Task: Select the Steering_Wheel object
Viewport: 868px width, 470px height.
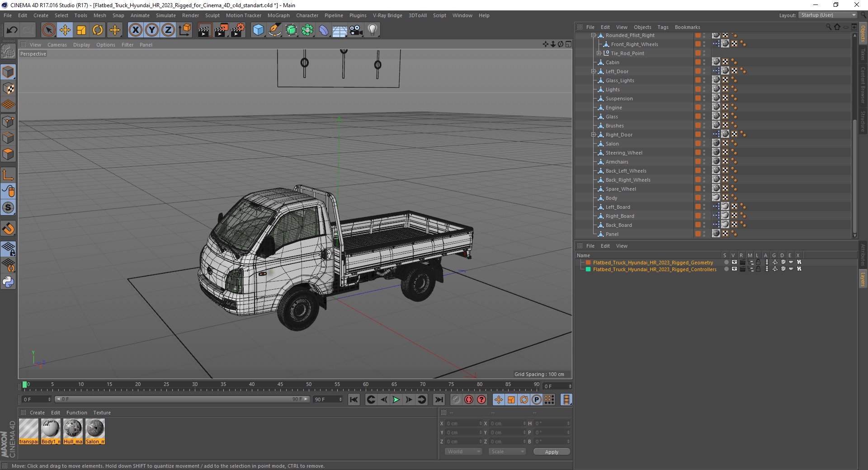Action: 624,153
